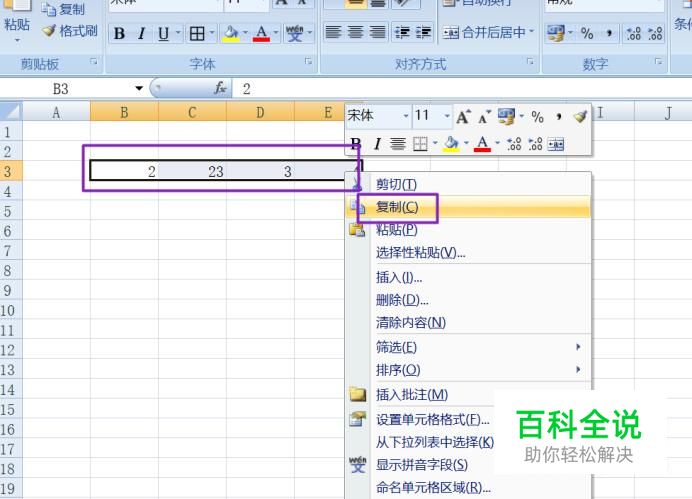Viewport: 692px width, 499px height.
Task: Increase indent in the ribbon alignment group
Action: pyautogui.click(x=424, y=32)
